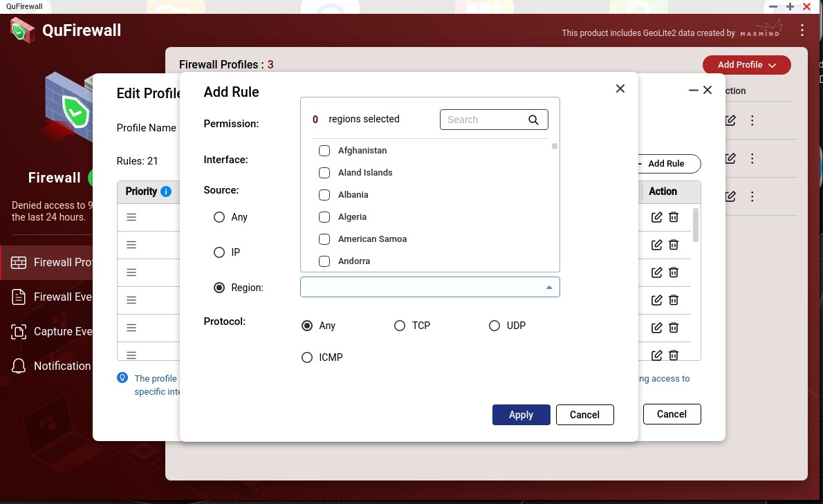Viewport: 823px width, 504px height.
Task: Tick the Albania region checkbox
Action: (324, 195)
